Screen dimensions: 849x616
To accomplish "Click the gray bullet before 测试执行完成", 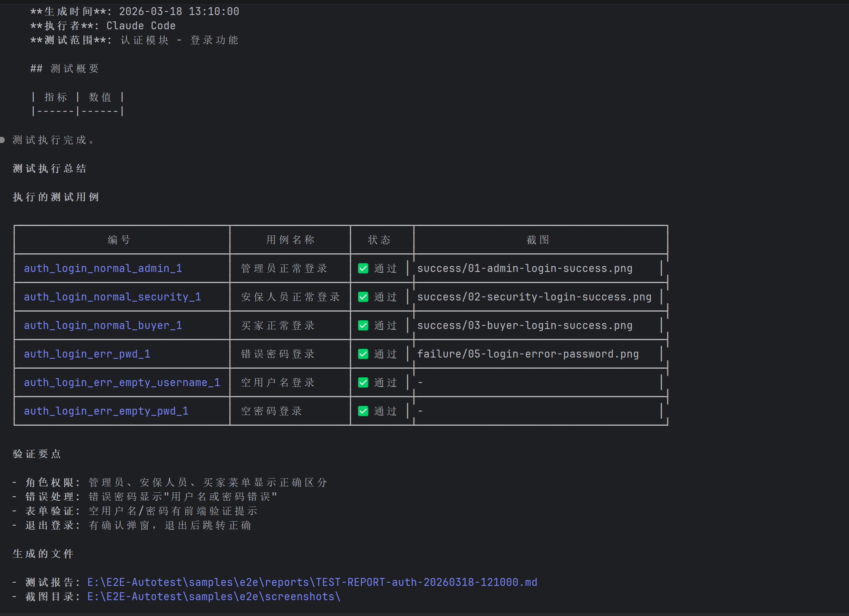I will tap(2, 140).
